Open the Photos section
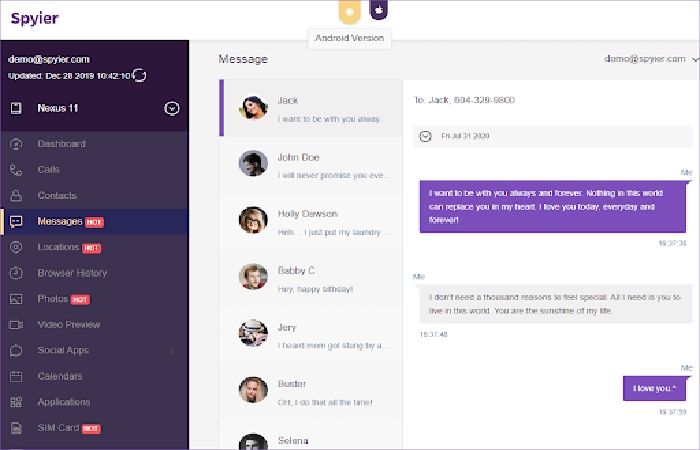 52,299
